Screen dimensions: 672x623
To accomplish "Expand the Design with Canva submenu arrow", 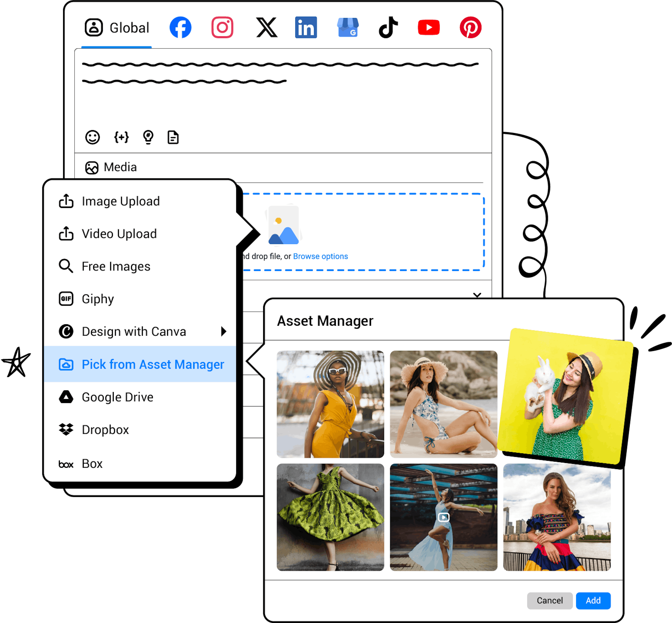I will (223, 331).
